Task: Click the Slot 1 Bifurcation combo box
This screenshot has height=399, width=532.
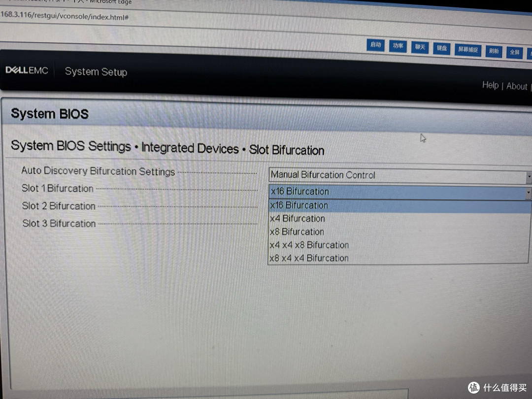Action: tap(400, 192)
